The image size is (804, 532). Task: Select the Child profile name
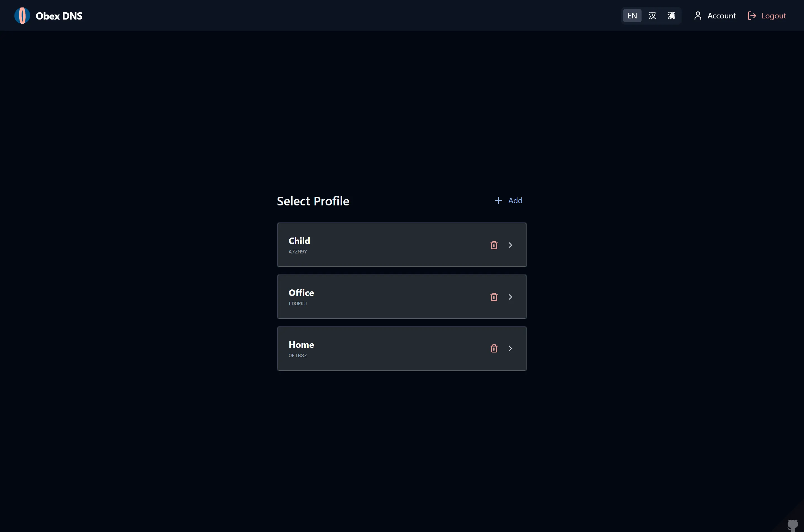click(299, 241)
